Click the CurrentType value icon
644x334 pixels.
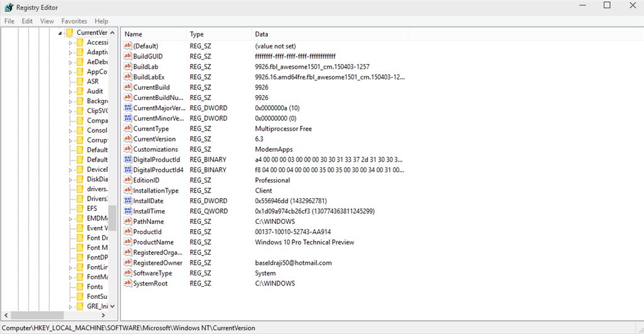click(128, 128)
